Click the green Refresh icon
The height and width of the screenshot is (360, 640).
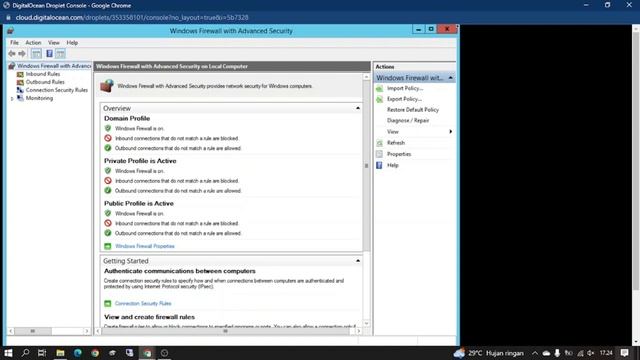tap(379, 142)
